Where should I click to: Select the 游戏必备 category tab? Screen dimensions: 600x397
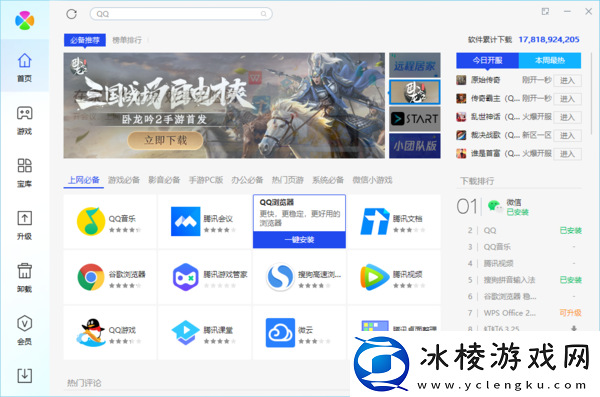click(124, 180)
